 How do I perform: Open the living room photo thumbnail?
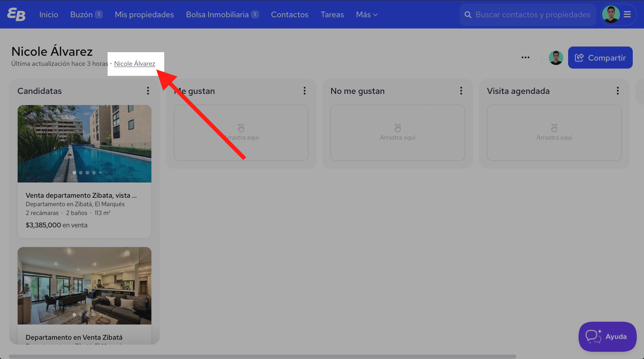pos(84,286)
